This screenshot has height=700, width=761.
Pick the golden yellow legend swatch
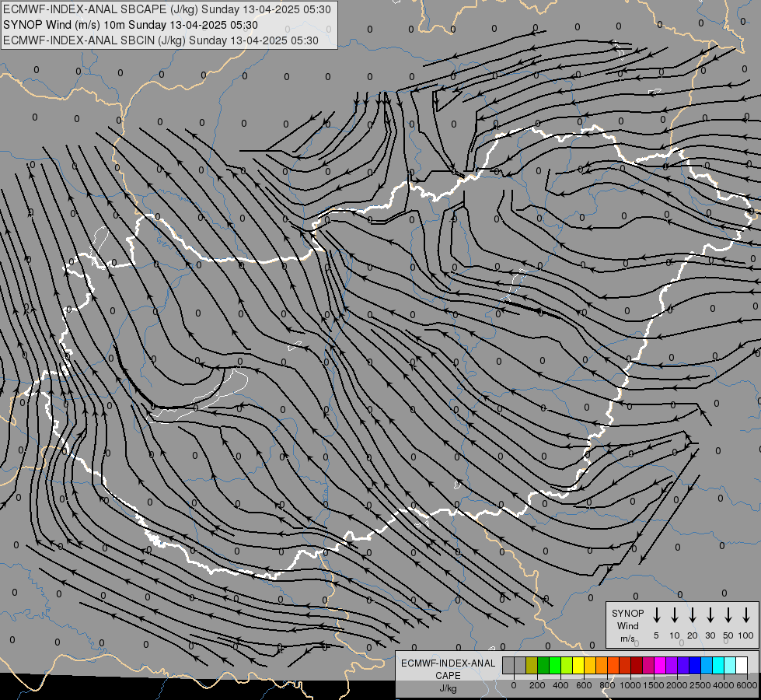(x=590, y=665)
